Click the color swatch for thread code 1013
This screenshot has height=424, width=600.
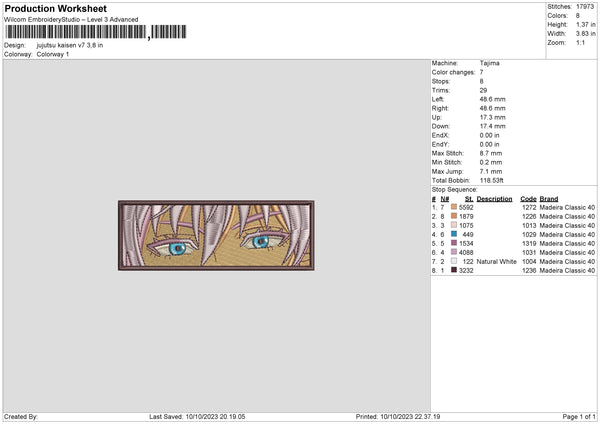[454, 225]
